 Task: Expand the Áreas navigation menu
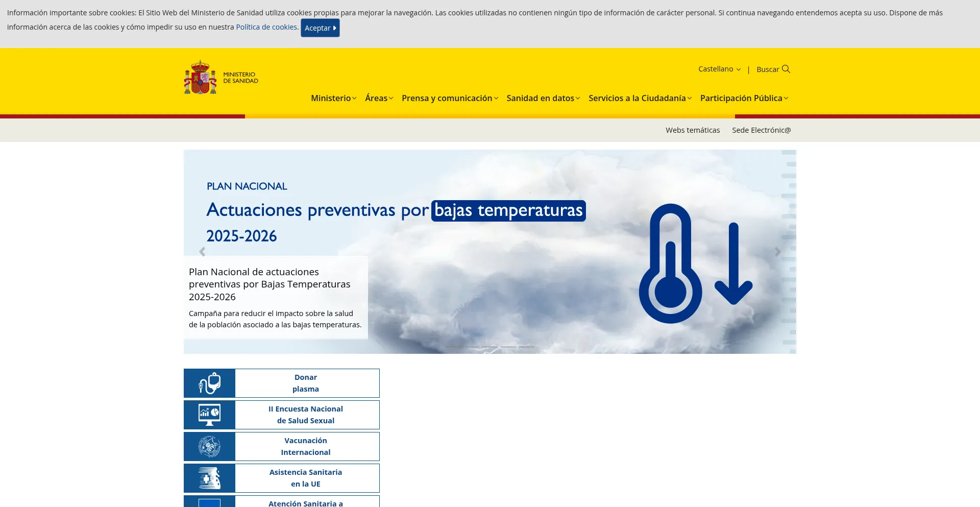coord(379,98)
